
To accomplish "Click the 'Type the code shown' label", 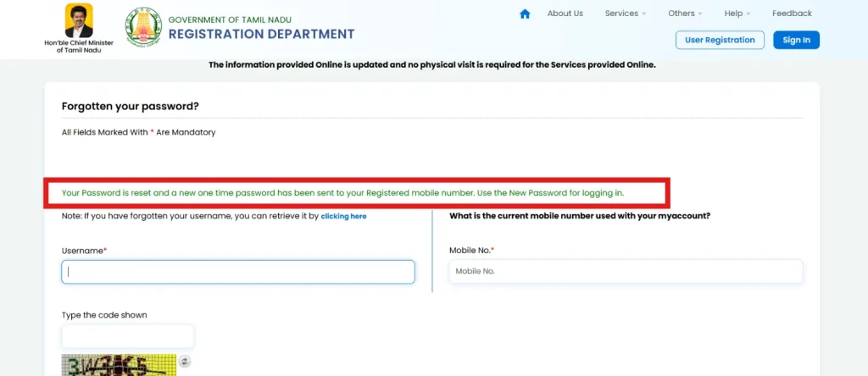I will pos(104,315).
